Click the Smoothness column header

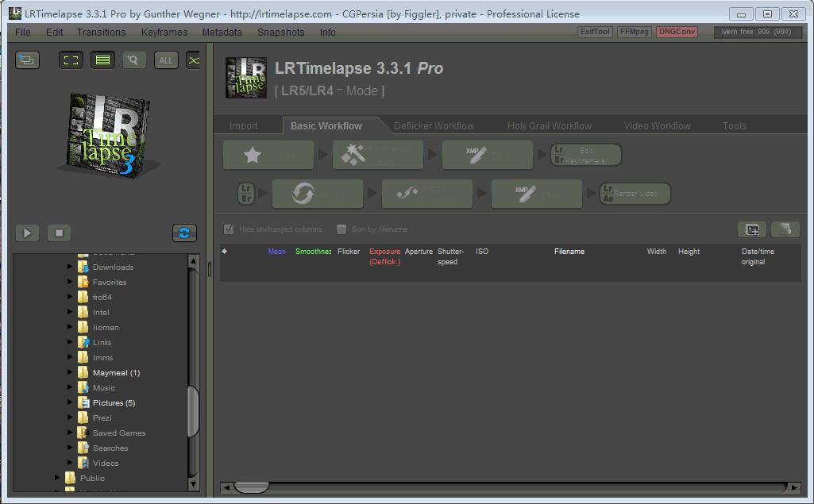(x=313, y=252)
